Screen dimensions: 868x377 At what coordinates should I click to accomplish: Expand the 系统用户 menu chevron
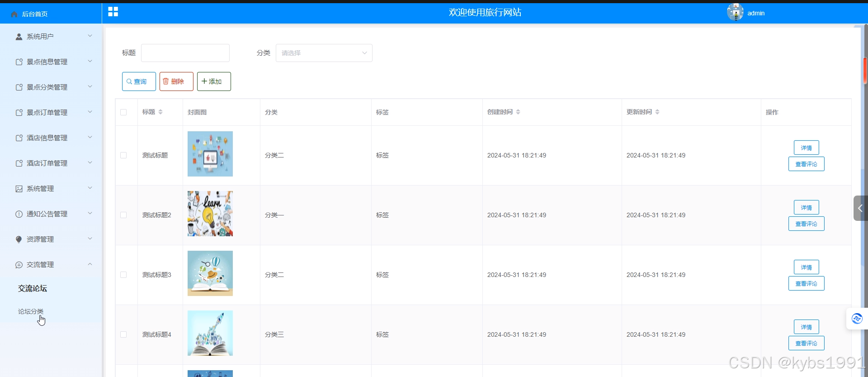[x=90, y=36]
